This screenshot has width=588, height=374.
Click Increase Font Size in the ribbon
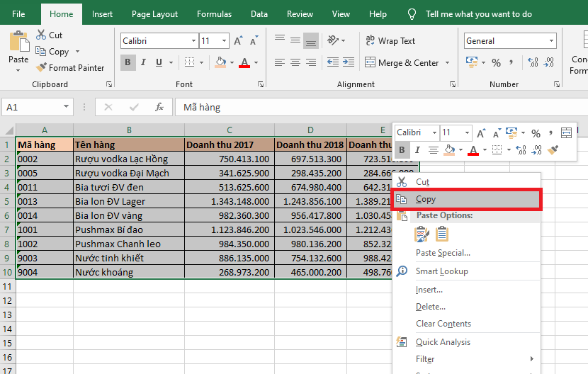tap(239, 41)
